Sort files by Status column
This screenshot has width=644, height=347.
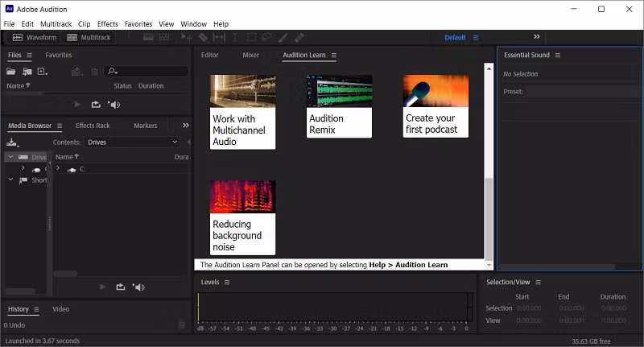[122, 86]
